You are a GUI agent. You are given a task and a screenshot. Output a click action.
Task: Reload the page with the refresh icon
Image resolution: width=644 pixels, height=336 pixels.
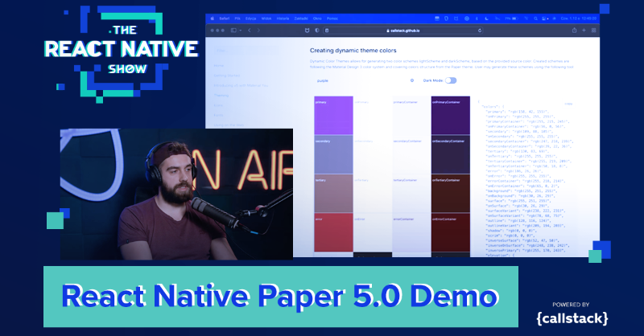479,31
